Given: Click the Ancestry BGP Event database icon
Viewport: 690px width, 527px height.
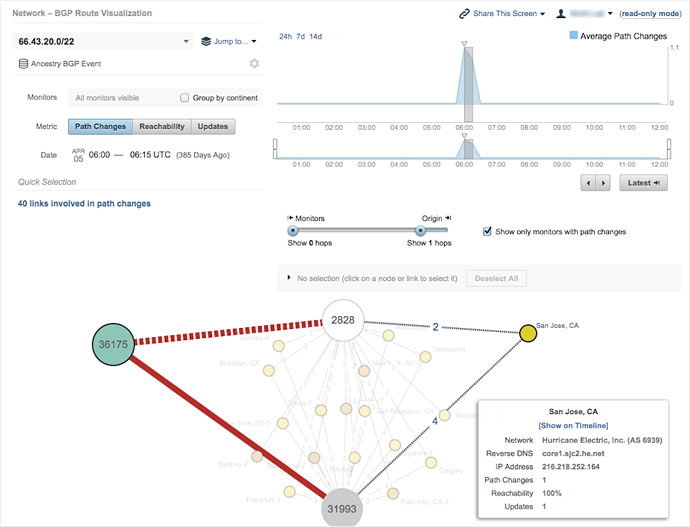Looking at the screenshot, I should point(24,64).
